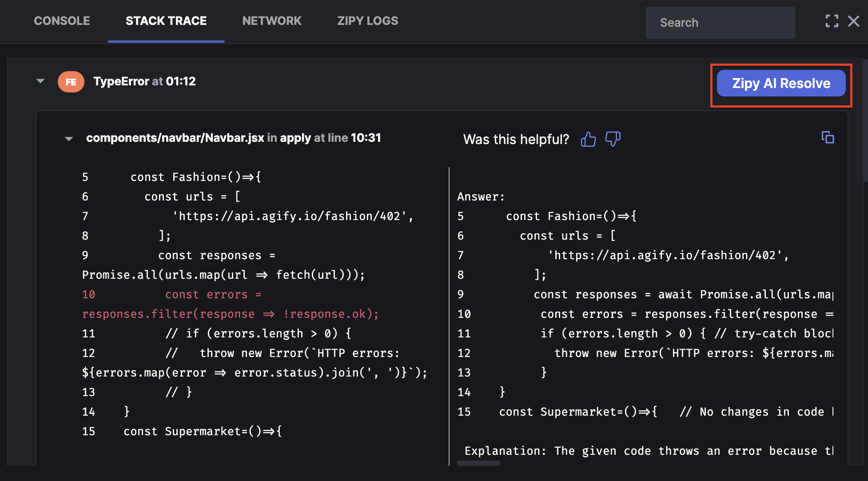The height and width of the screenshot is (481, 868).
Task: Click the thumbs down not-helpful icon
Action: point(613,139)
